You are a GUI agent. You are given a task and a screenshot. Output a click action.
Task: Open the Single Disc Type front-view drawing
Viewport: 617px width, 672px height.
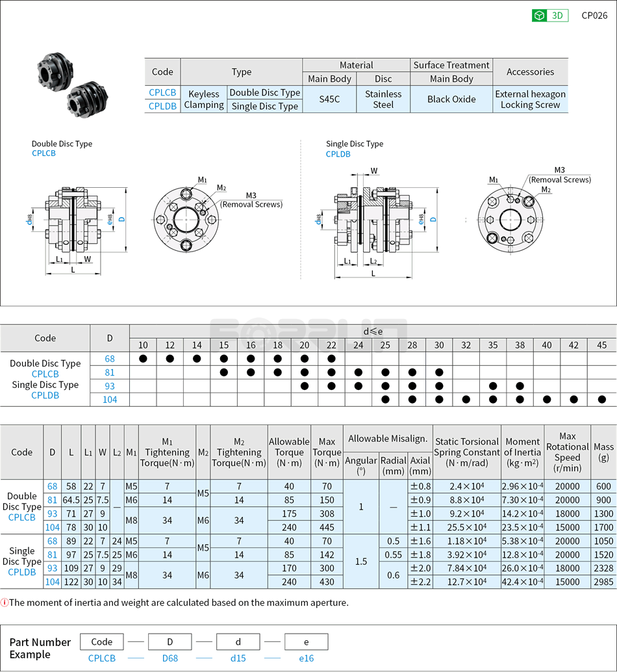point(510,220)
